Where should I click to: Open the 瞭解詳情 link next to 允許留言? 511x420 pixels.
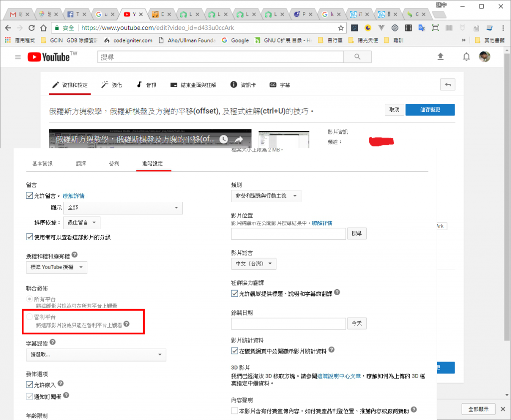73,196
